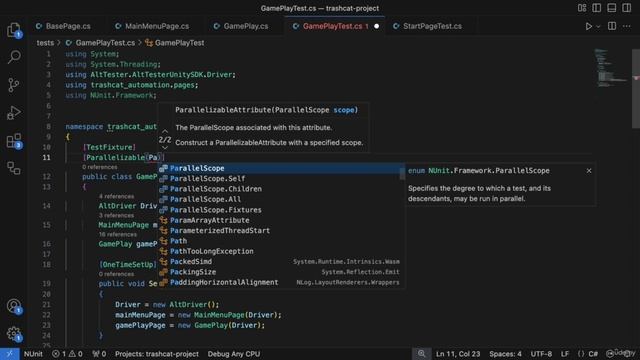Click the Run play button in editor toolbar
Image resolution: width=640 pixels, height=360 pixels.
(x=588, y=26)
